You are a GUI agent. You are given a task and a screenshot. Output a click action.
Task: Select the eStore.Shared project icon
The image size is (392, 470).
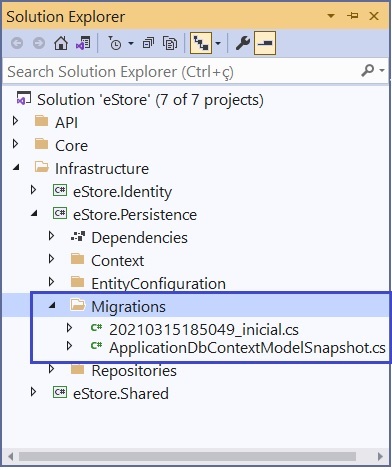[x=60, y=392]
